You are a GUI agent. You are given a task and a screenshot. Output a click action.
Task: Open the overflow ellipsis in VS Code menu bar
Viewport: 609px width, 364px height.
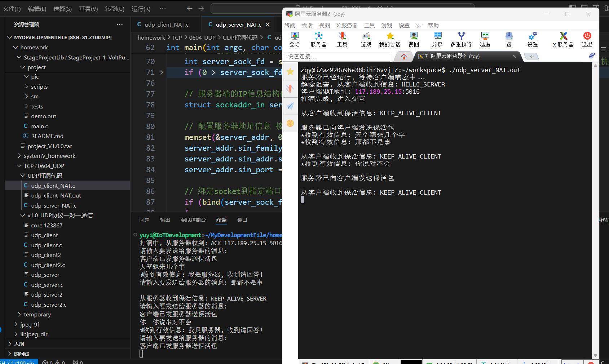pyautogui.click(x=163, y=8)
